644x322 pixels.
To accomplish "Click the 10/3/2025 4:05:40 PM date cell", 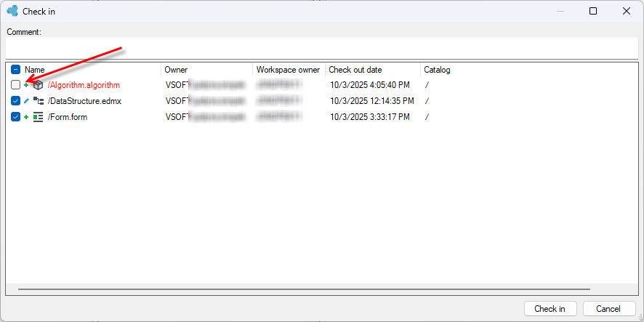I will (x=370, y=85).
